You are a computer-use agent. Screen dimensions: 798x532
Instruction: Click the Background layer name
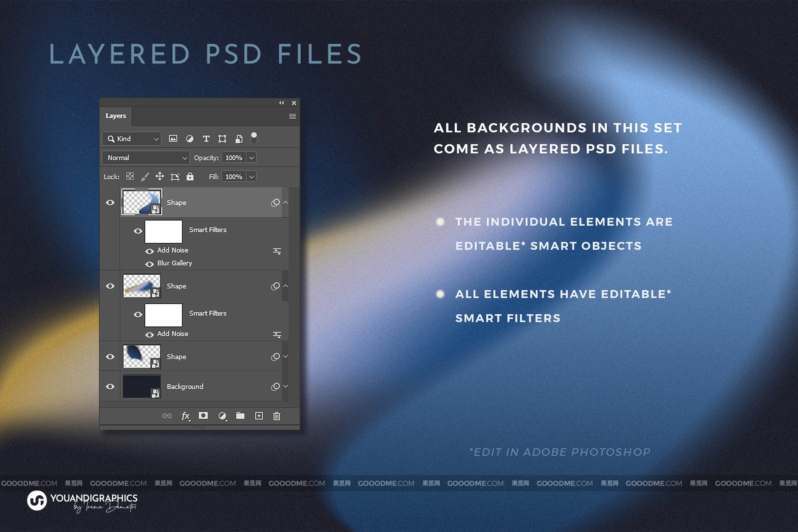tap(185, 387)
